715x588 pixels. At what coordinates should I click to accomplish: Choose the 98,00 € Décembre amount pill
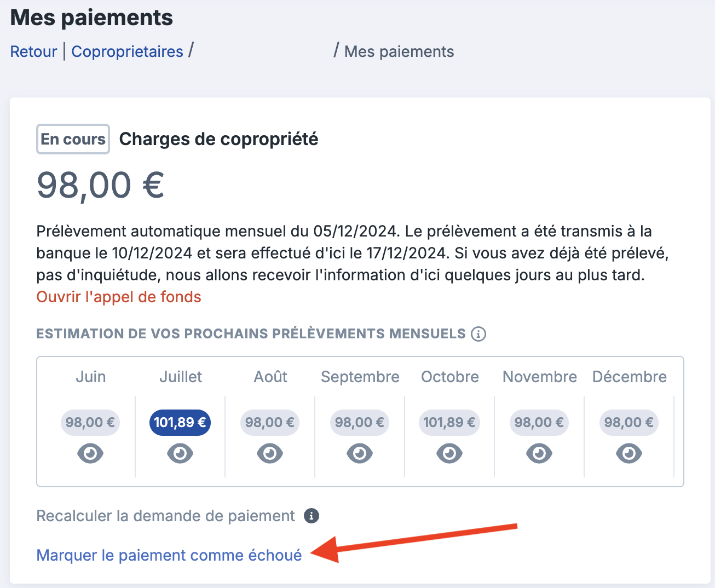(629, 423)
